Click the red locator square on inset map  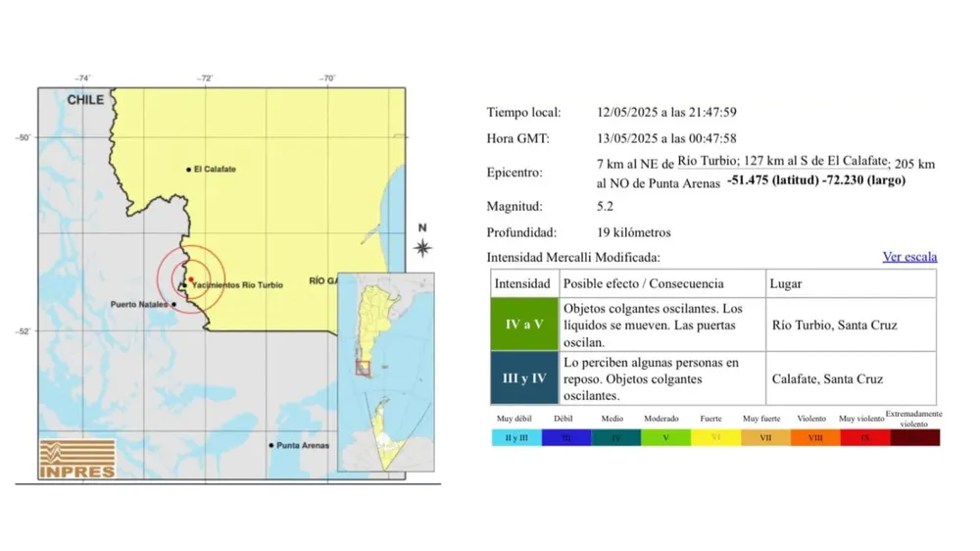363,369
